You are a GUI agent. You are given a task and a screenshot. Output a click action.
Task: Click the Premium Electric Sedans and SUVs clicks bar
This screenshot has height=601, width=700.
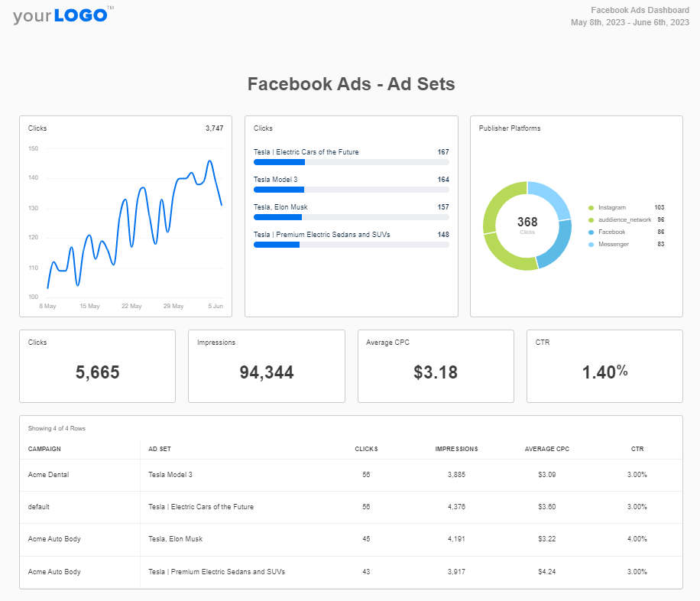(x=352, y=245)
